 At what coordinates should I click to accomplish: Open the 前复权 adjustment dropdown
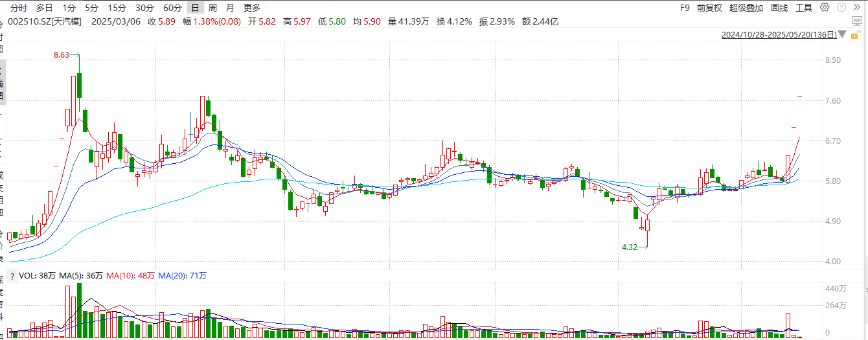pyautogui.click(x=710, y=8)
